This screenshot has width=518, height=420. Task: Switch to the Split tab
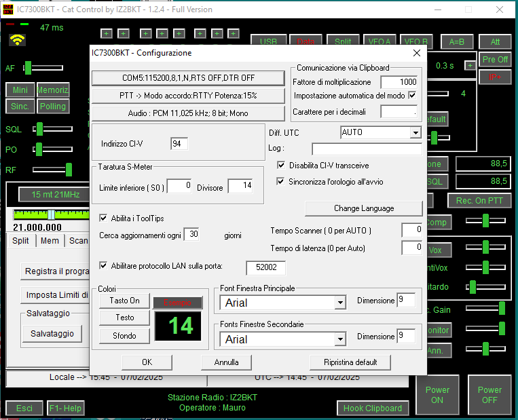point(20,240)
